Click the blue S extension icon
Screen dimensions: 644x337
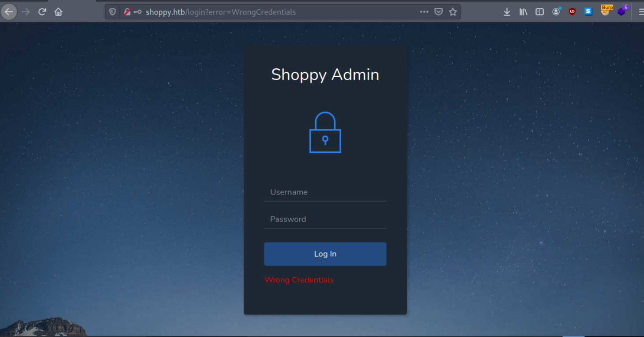click(588, 12)
